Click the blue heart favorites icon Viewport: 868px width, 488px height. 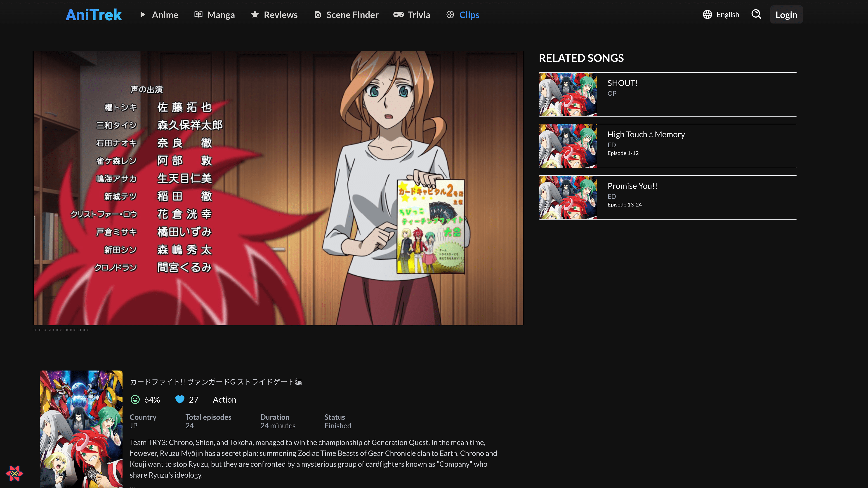pyautogui.click(x=180, y=399)
